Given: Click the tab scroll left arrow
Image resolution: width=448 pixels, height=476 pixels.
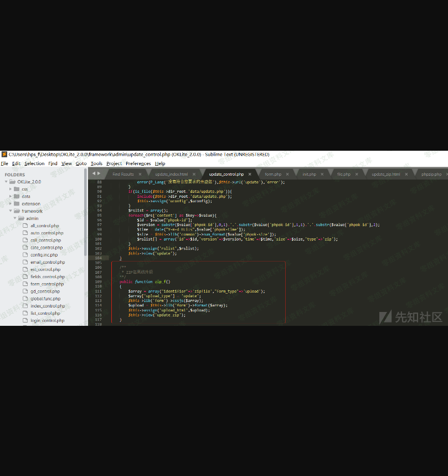Looking at the screenshot, I should [94, 173].
